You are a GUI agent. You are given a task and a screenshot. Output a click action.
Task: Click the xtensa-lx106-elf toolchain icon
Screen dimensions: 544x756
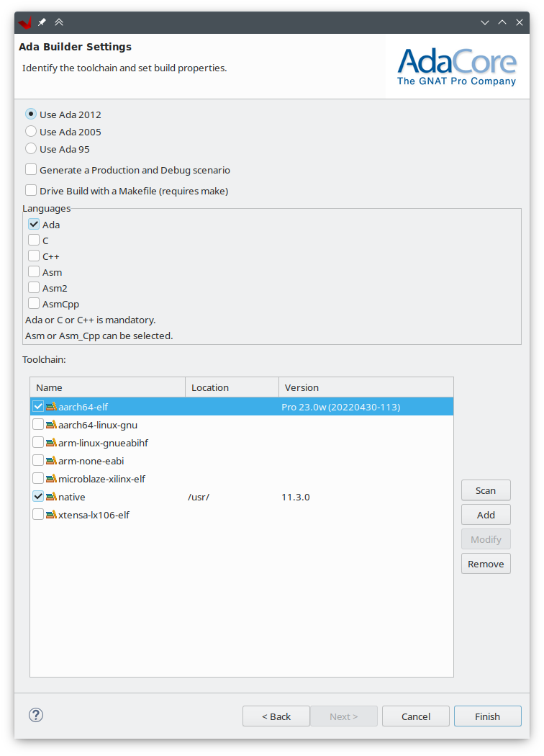51,515
